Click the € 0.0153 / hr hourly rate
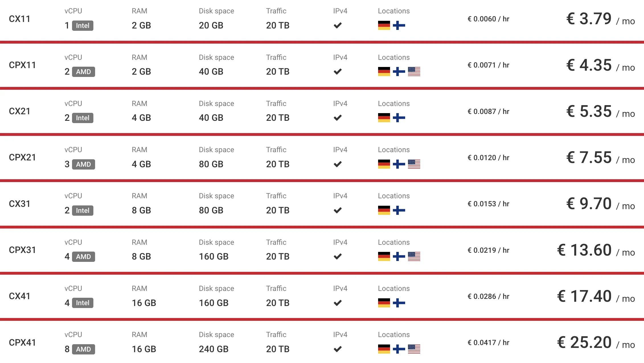The width and height of the screenshot is (644, 363). 488,204
